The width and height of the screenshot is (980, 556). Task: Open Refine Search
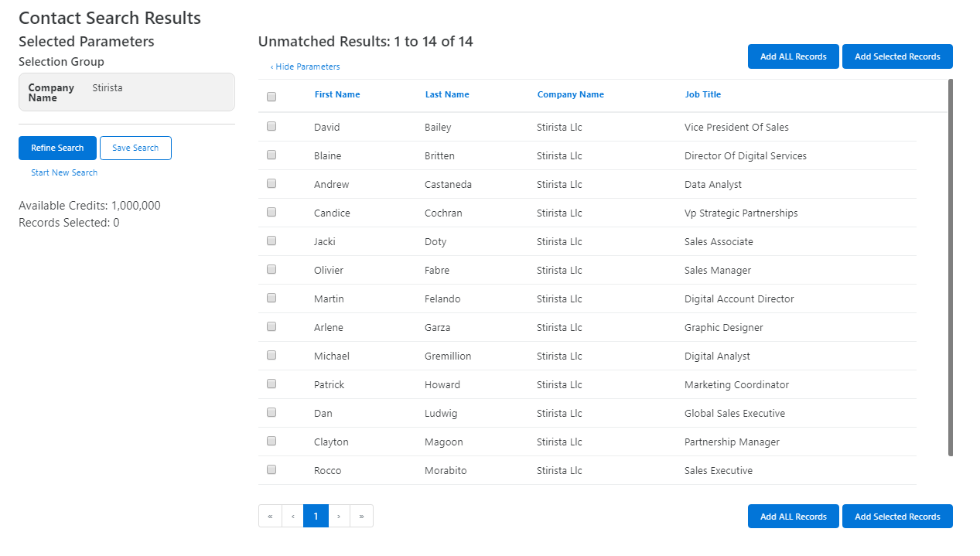[57, 148]
